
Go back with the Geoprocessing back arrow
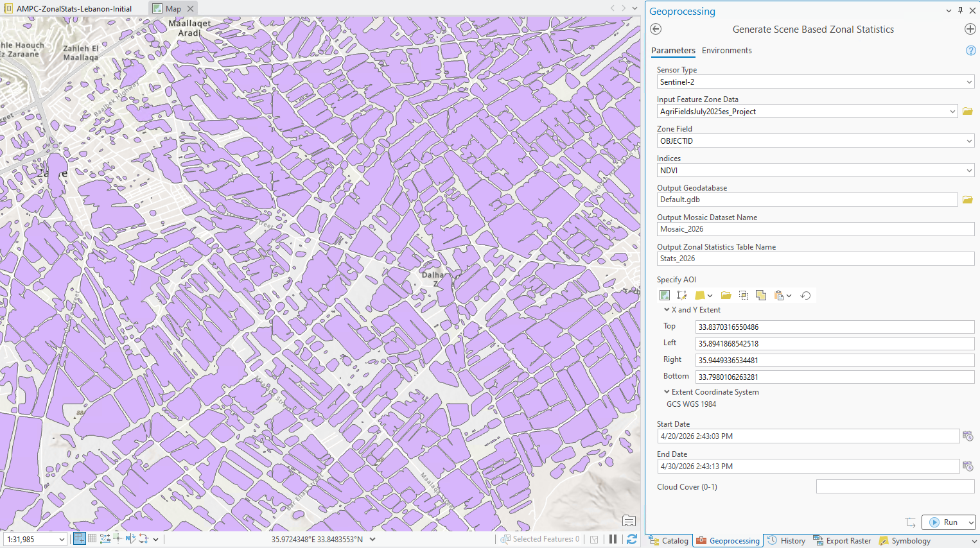pyautogui.click(x=656, y=29)
